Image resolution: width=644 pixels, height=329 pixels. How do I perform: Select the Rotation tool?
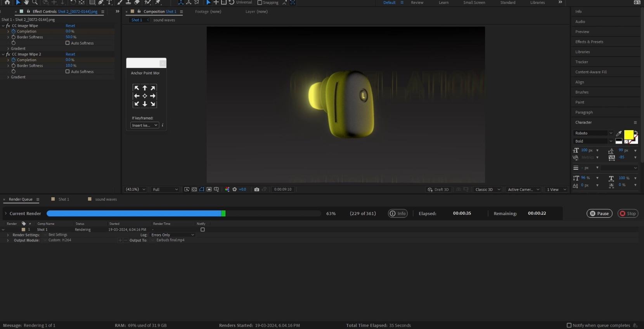coord(73,2)
